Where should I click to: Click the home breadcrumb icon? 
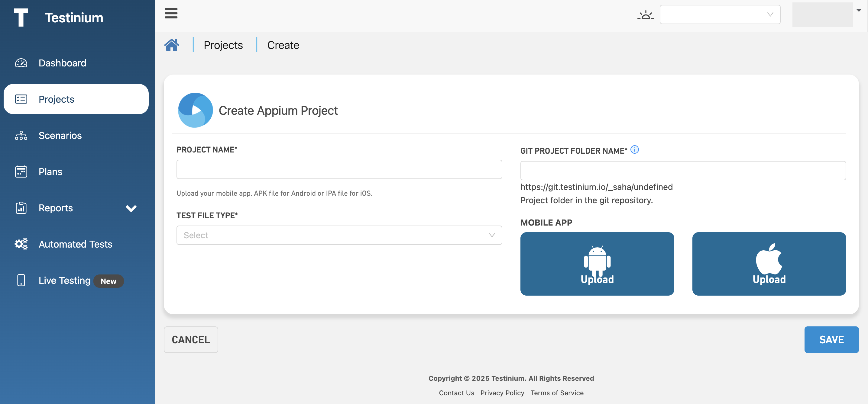click(x=171, y=45)
